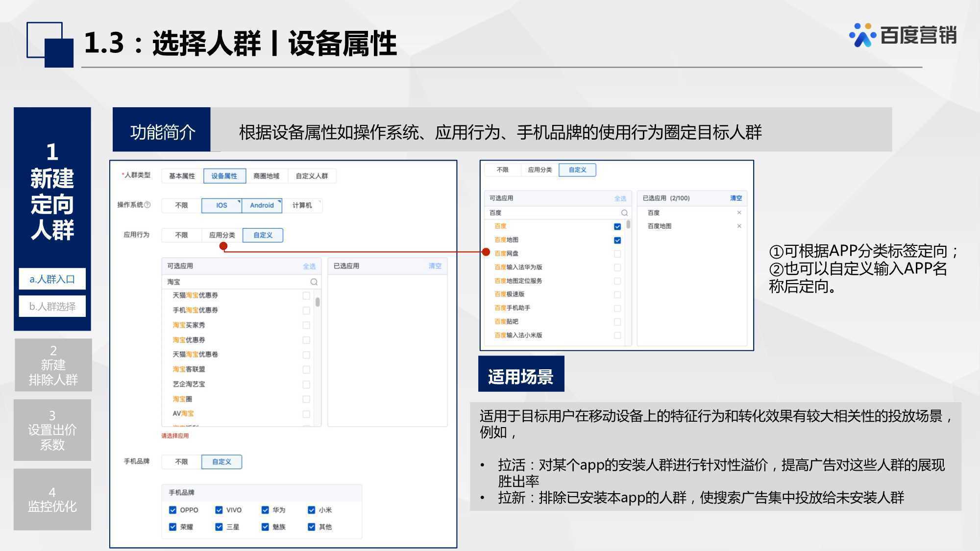Click the 百度 search input field
The image size is (980, 551).
click(x=558, y=213)
